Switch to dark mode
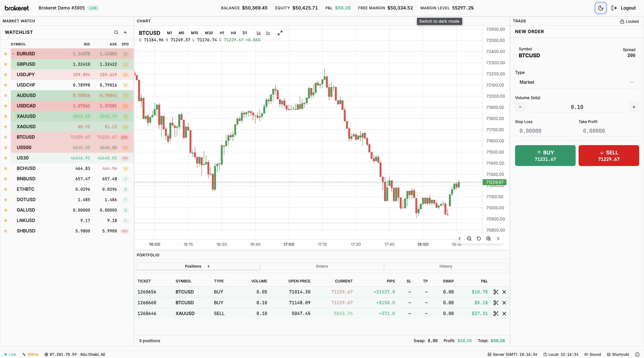The image size is (644, 358). point(601,8)
